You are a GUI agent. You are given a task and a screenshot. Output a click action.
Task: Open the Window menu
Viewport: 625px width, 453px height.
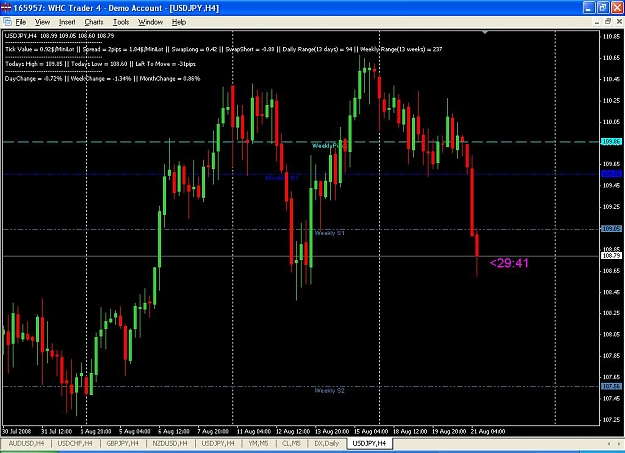click(x=150, y=22)
